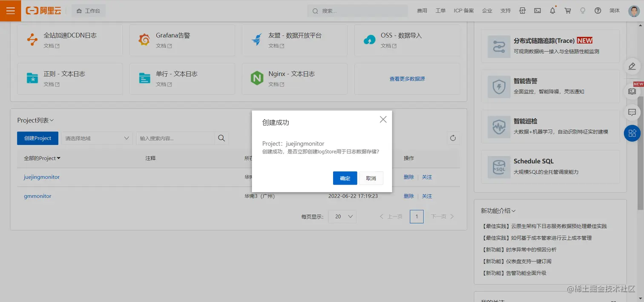Select the Grafana告警 icon
644x302 pixels.
coord(144,40)
